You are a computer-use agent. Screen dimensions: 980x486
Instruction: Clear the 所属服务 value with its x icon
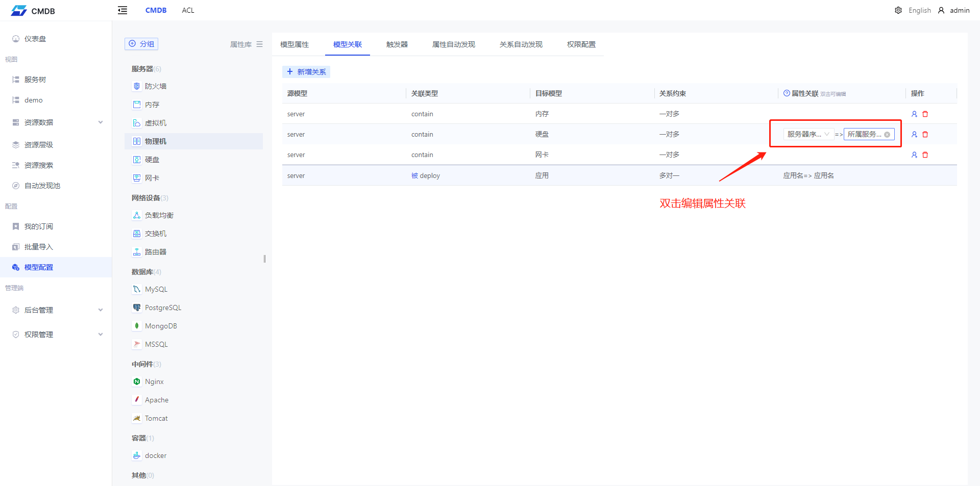pos(887,134)
